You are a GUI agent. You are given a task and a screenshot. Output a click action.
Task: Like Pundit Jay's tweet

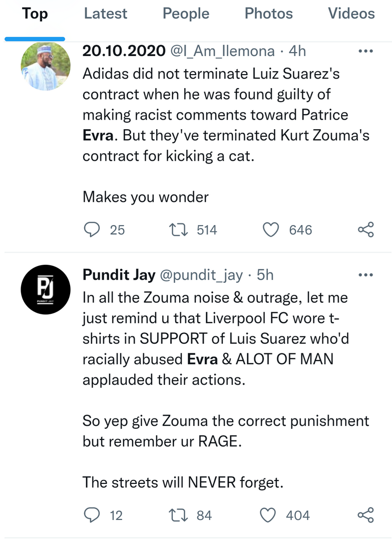click(269, 515)
